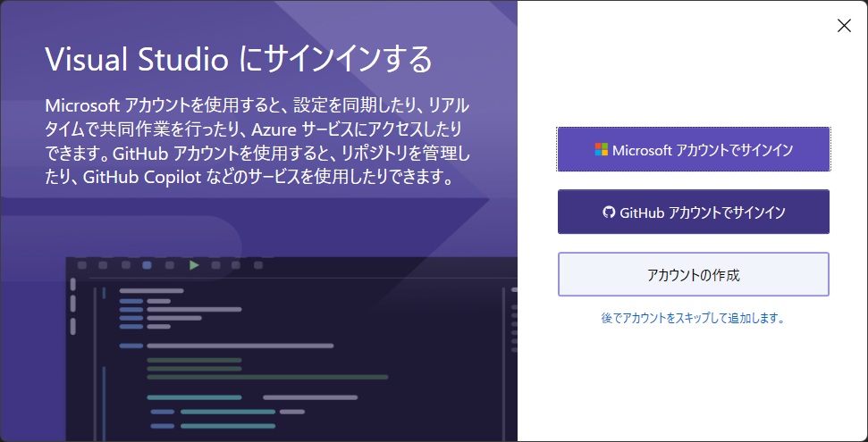Click the GitHub Octocat logo icon

(609, 213)
